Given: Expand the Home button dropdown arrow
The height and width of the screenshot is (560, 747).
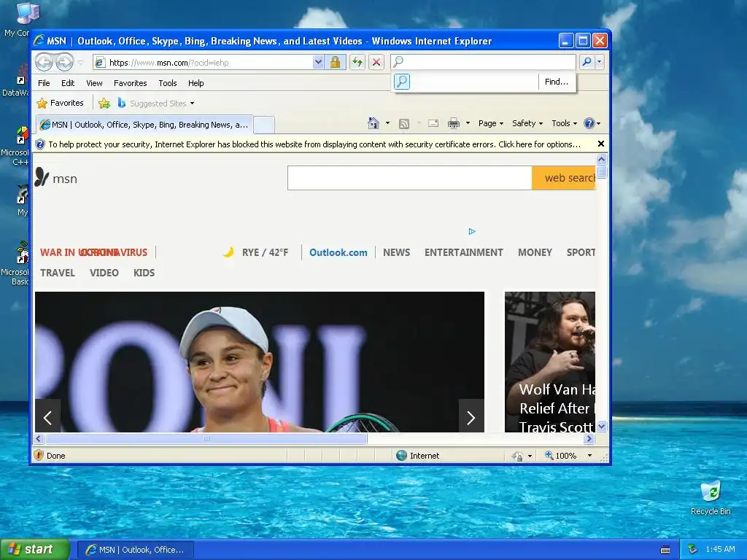Looking at the screenshot, I should click(x=387, y=123).
